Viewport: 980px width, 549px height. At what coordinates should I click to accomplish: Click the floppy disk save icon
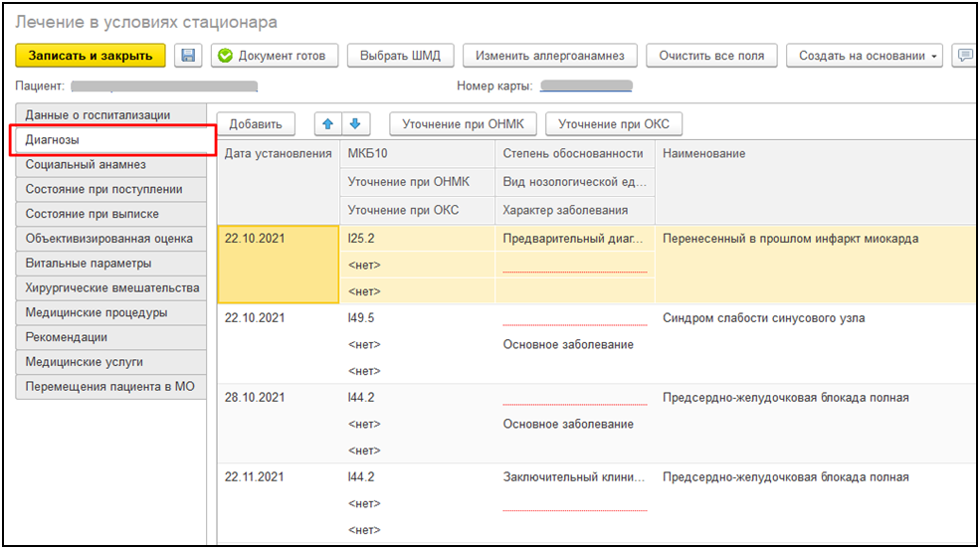tap(189, 56)
